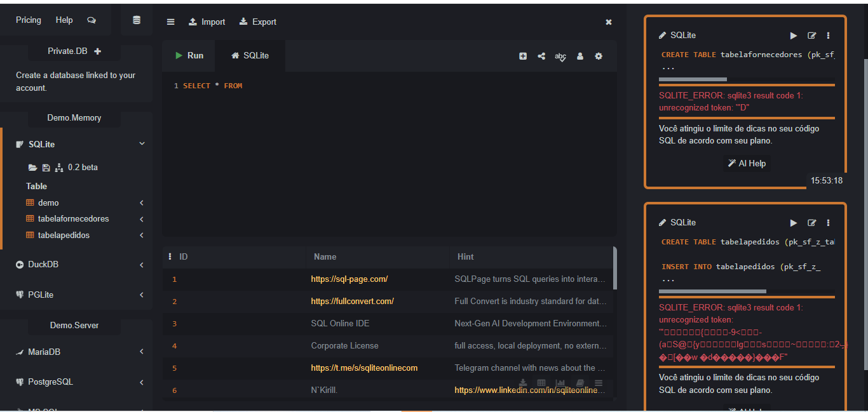
Task: Click the user icon in editor toolbar
Action: [x=580, y=56]
